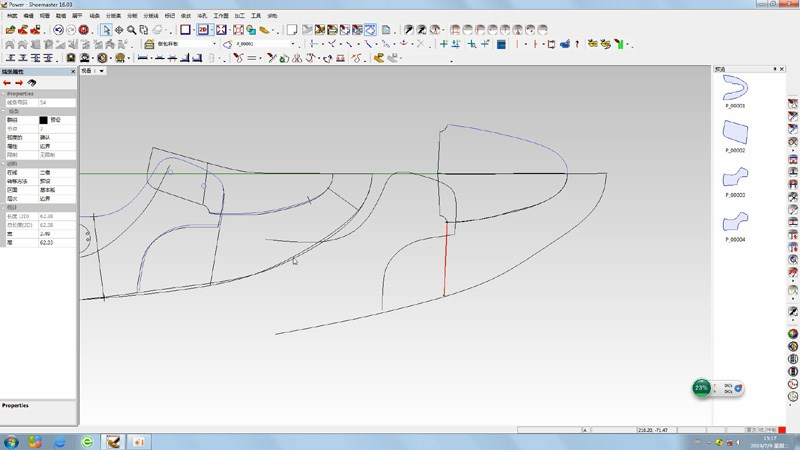This screenshot has width=800, height=450.
Task: Click the padlock icon in second toolbar
Action: (x=149, y=44)
